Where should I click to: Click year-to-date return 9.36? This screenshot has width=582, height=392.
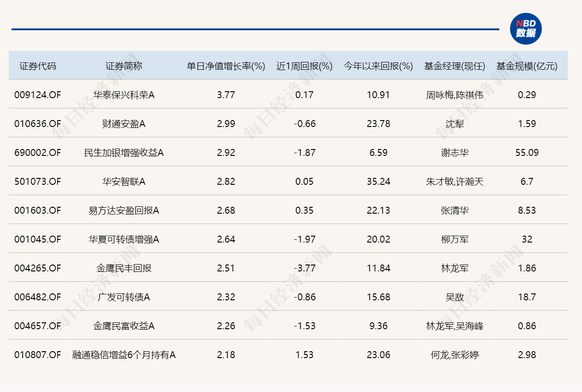(x=379, y=326)
